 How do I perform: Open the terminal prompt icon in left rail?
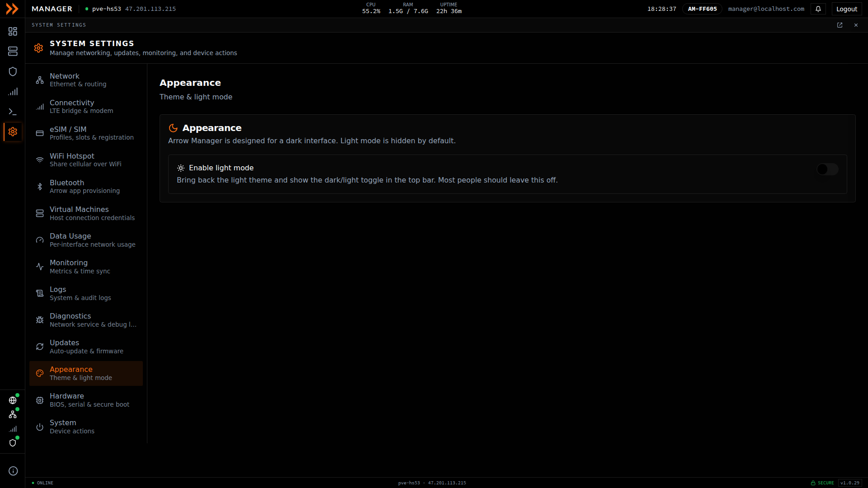coord(13,111)
